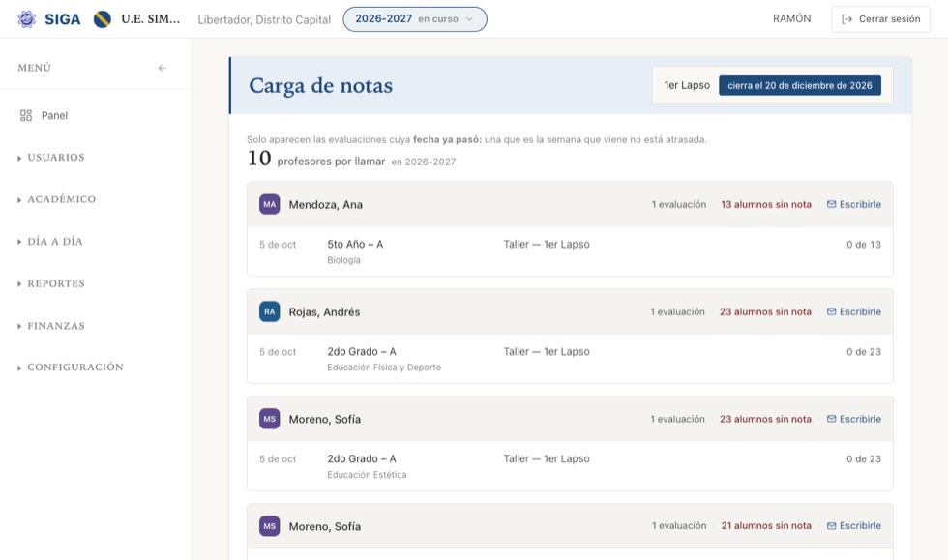The image size is (948, 560).
Task: Click the Carga de notas heading
Action: pyautogui.click(x=320, y=85)
